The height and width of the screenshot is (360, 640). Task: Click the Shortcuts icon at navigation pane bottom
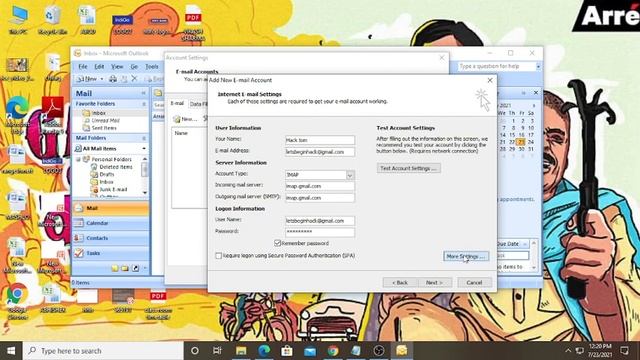click(x=135, y=268)
